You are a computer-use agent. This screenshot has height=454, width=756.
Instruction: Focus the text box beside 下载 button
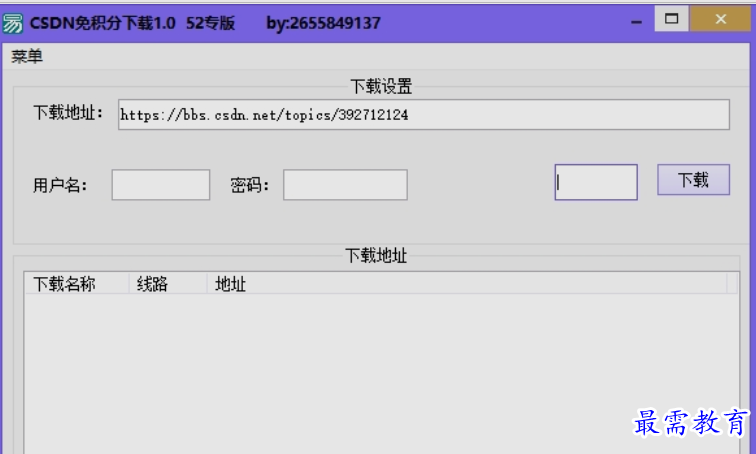click(x=596, y=182)
